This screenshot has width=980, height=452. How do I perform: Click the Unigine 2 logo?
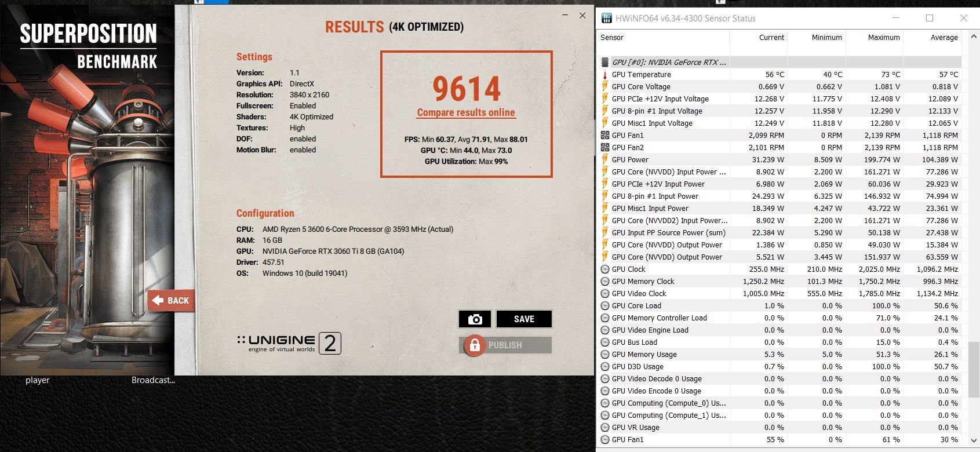point(289,343)
